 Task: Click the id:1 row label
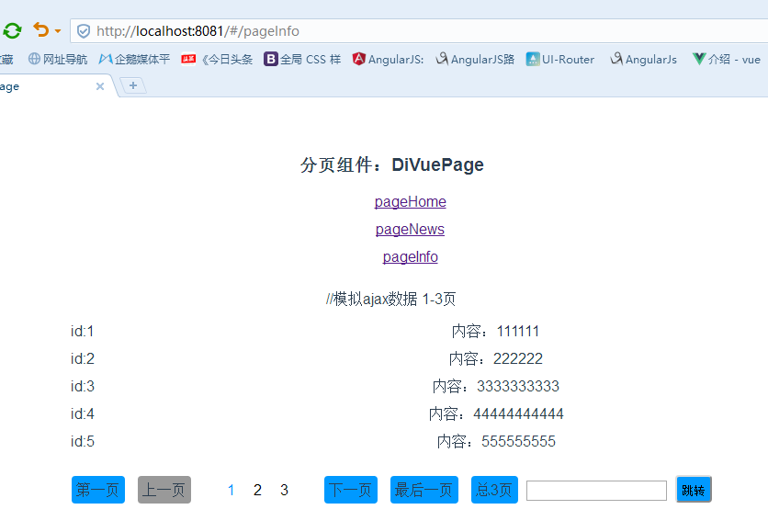[83, 331]
